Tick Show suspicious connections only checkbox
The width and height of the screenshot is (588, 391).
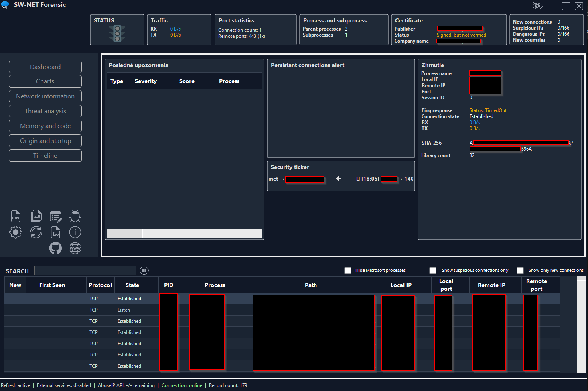click(433, 271)
